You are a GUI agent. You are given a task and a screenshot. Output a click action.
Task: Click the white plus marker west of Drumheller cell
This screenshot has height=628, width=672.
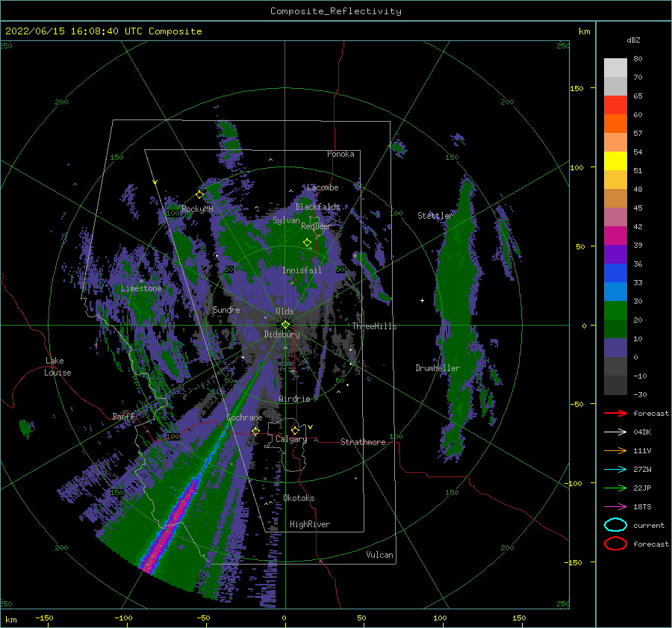pos(422,300)
